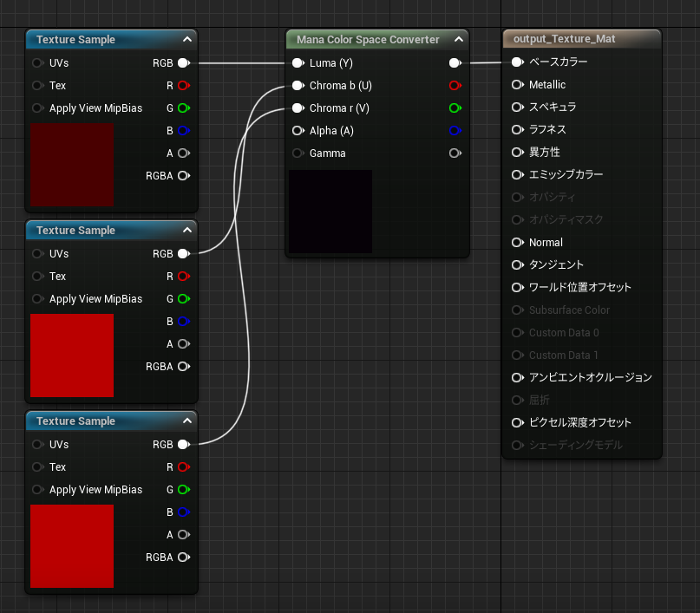700x613 pixels.
Task: Click the blue B pin on the top Texture Sample
Action: click(x=184, y=131)
